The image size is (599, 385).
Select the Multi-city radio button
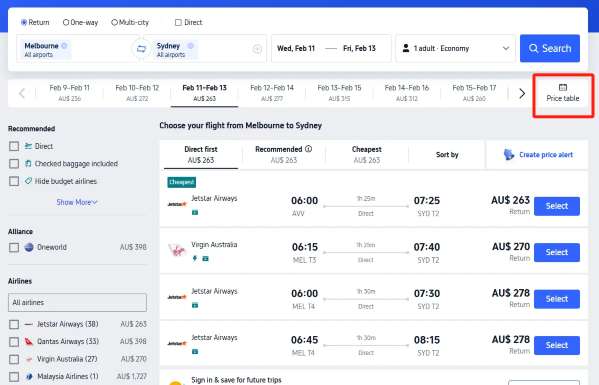click(x=114, y=23)
